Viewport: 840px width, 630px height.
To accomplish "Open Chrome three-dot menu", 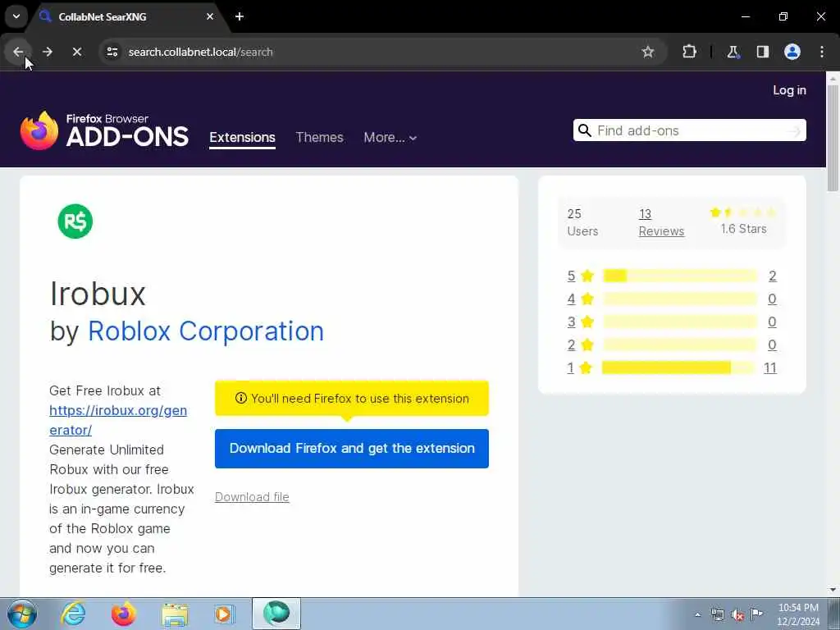I will click(x=822, y=52).
